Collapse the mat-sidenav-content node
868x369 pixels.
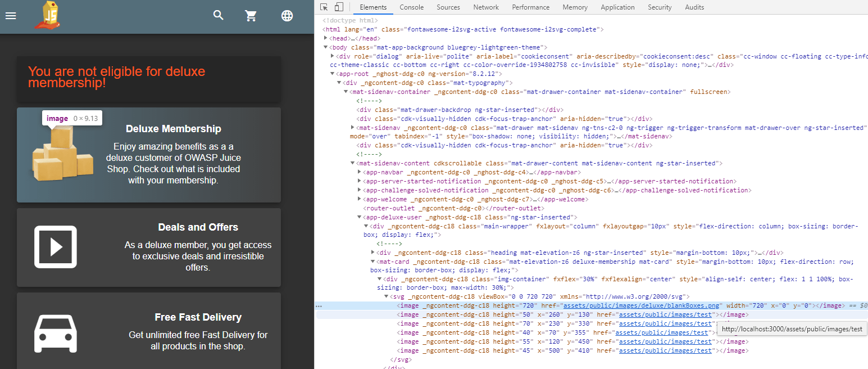(x=353, y=163)
